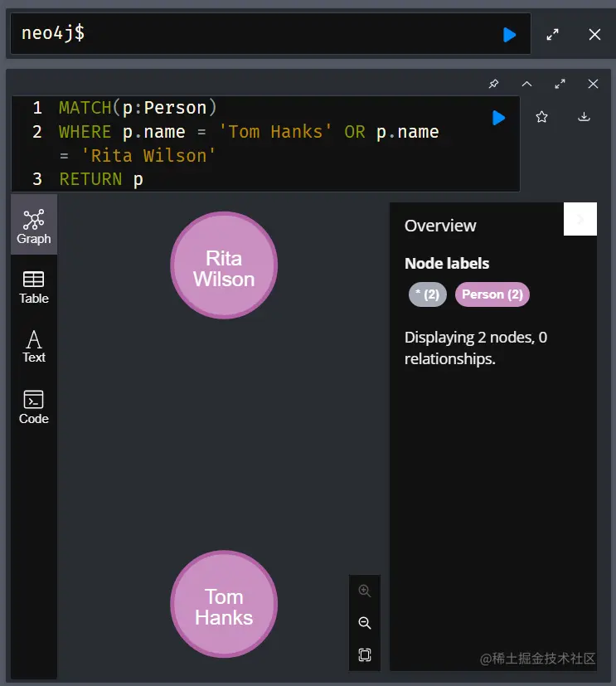
Task: Zoom out of the graph
Action: tap(365, 623)
